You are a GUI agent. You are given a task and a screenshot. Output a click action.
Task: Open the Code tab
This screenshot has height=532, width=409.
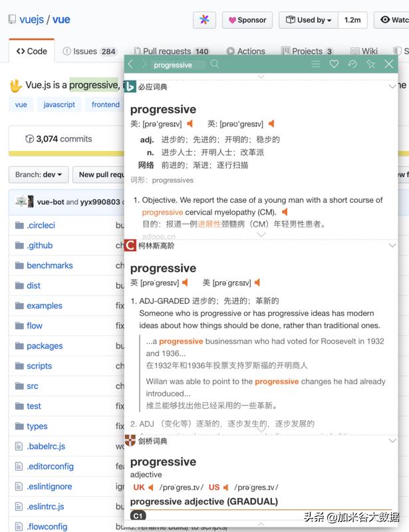pos(31,51)
